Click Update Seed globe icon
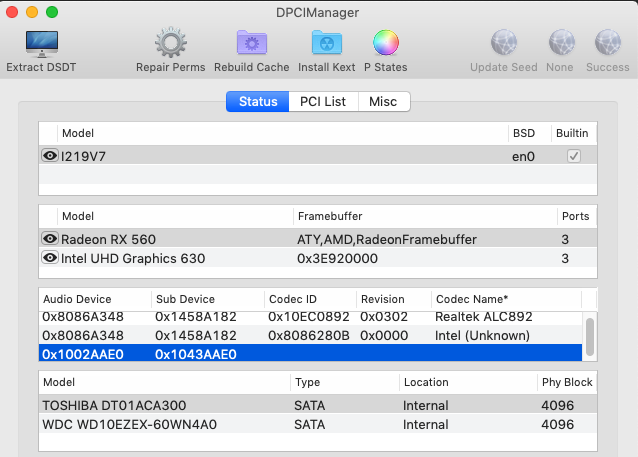 coord(504,42)
